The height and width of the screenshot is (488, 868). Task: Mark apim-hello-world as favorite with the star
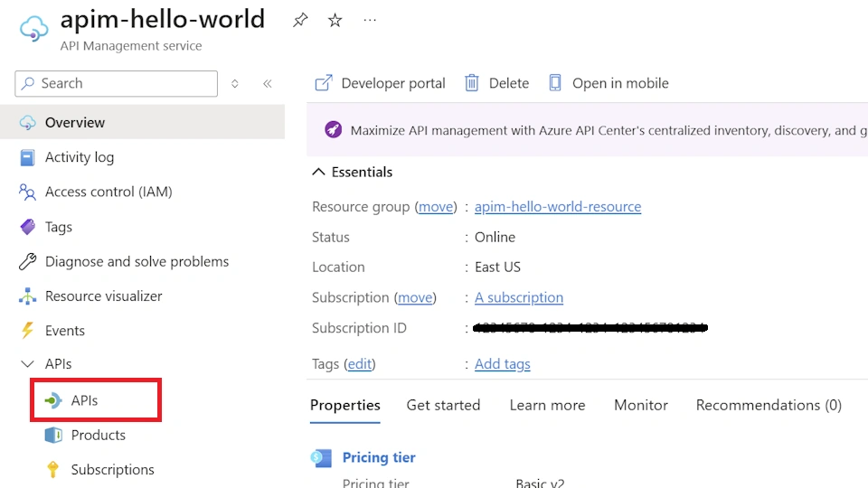pyautogui.click(x=335, y=21)
